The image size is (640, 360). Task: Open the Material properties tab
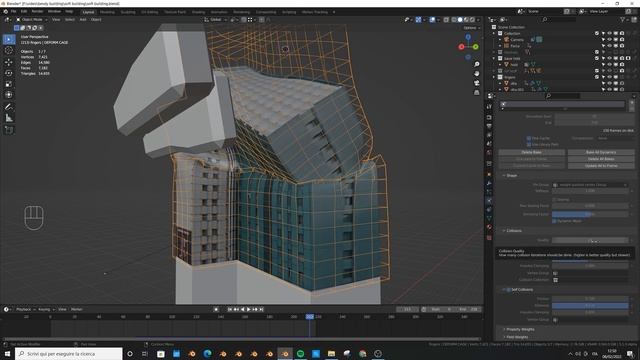[489, 227]
